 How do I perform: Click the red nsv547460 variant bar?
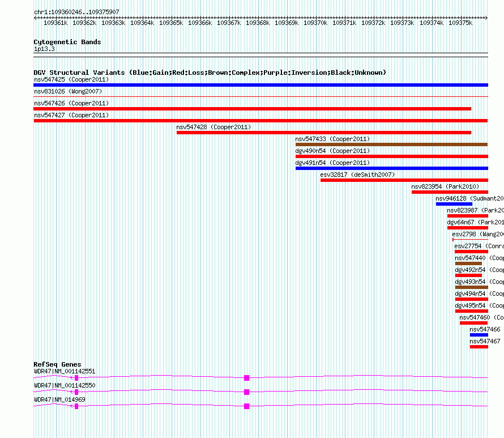tap(473, 323)
